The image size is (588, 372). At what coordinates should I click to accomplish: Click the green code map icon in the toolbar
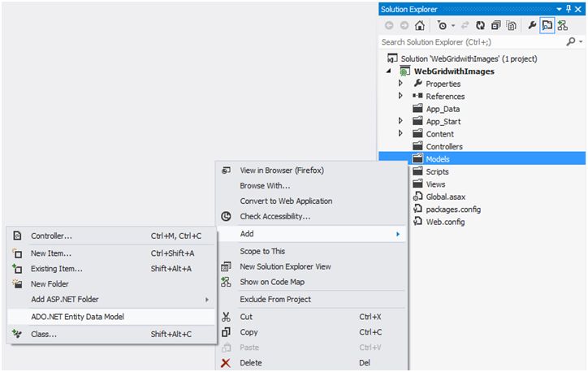point(562,25)
